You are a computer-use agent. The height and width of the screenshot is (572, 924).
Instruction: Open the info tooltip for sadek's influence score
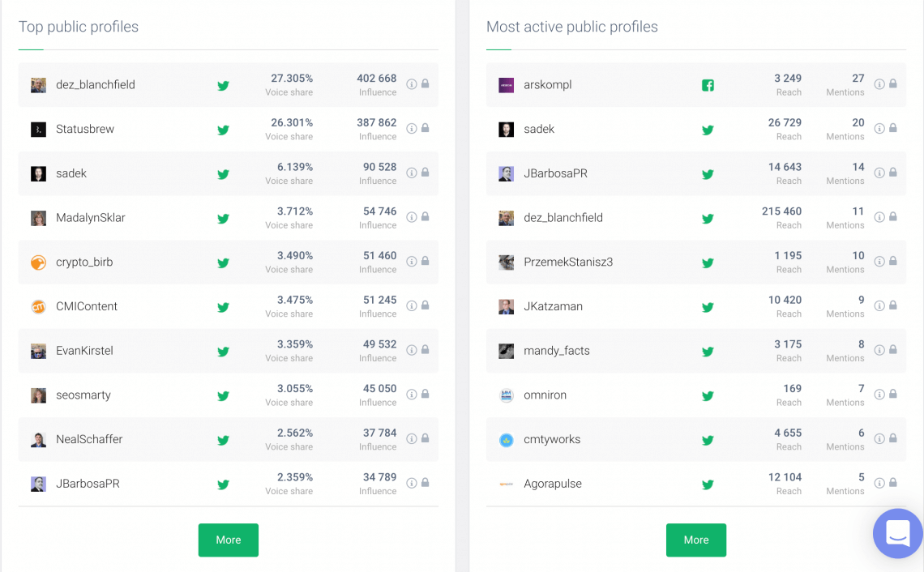(x=413, y=173)
